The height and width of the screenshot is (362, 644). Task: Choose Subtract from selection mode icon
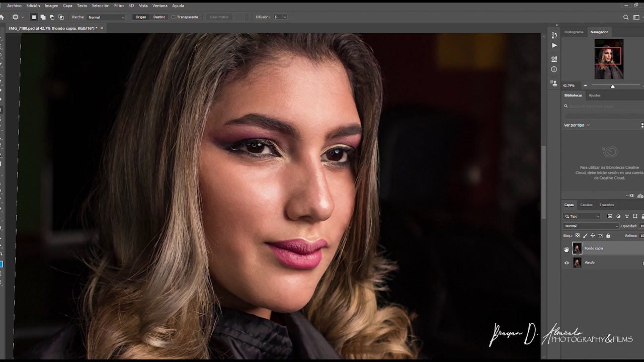(52, 17)
